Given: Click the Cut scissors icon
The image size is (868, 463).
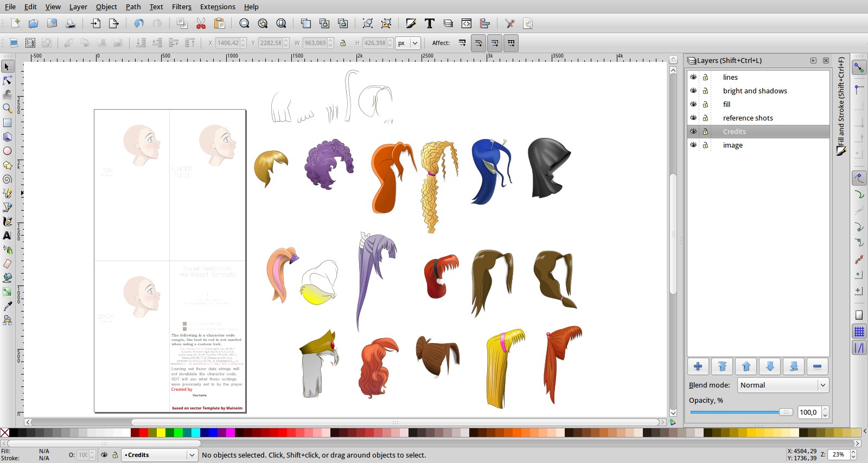Looking at the screenshot, I should [x=201, y=23].
